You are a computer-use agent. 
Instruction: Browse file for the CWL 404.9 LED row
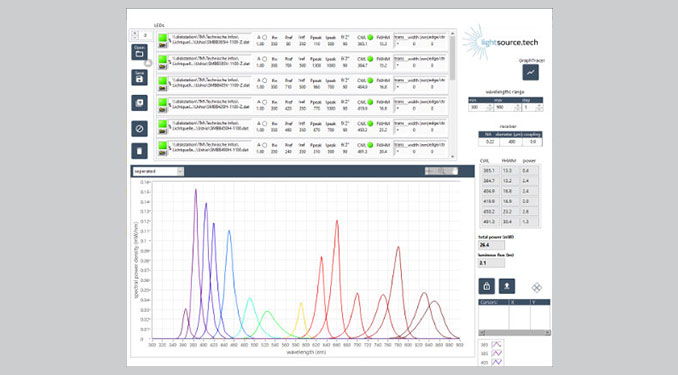162,88
